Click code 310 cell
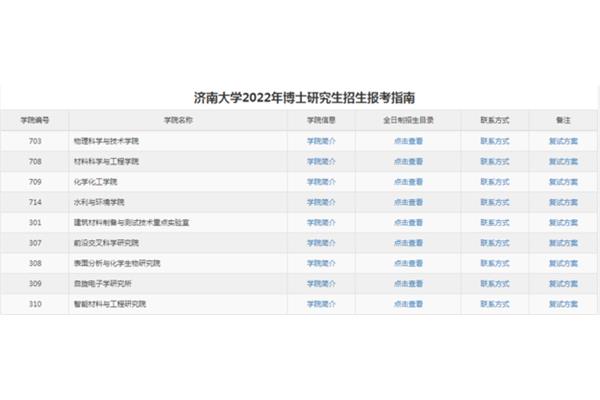 (x=34, y=304)
